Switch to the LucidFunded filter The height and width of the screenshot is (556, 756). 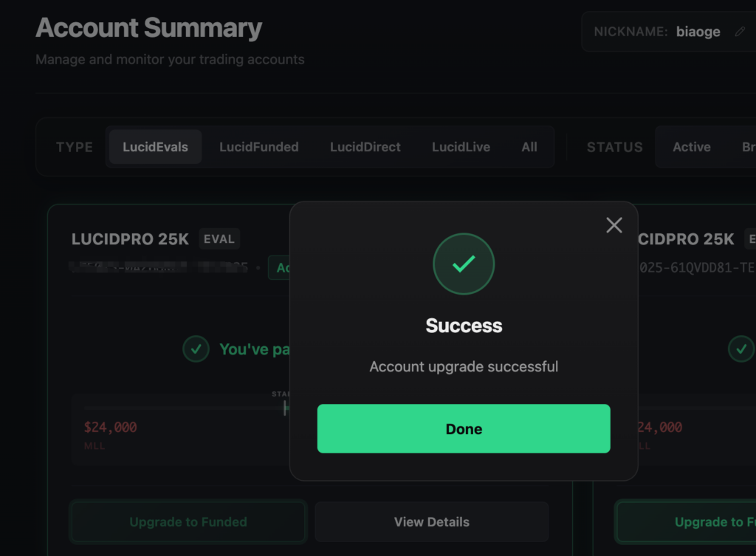258,147
